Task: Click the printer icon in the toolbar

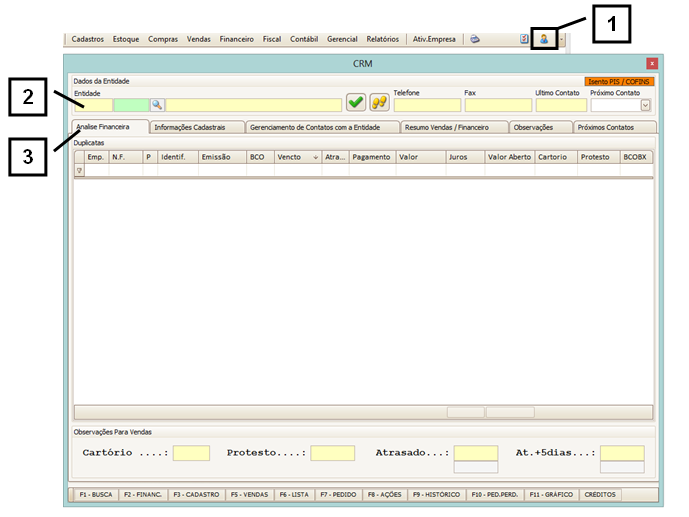Action: (x=476, y=39)
